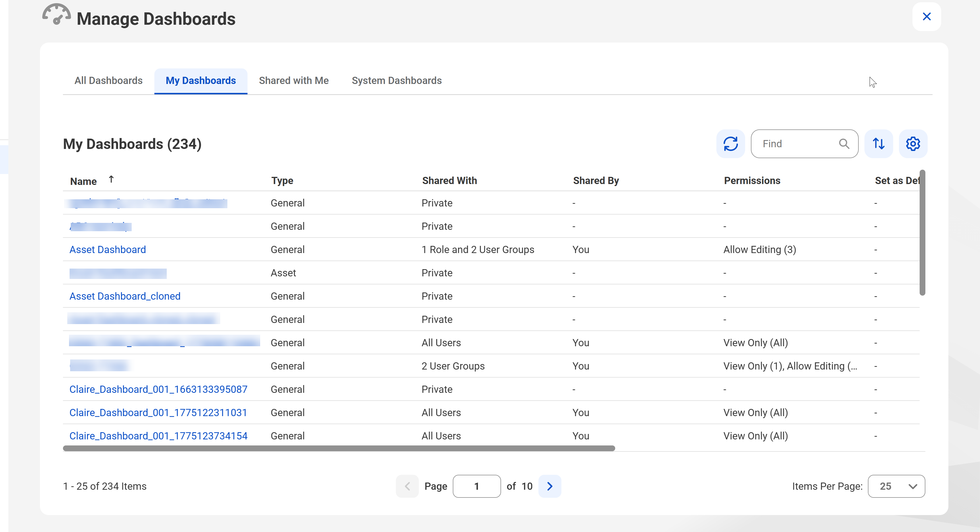Select the My Dashboards tab
The height and width of the screenshot is (532, 980).
200,81
